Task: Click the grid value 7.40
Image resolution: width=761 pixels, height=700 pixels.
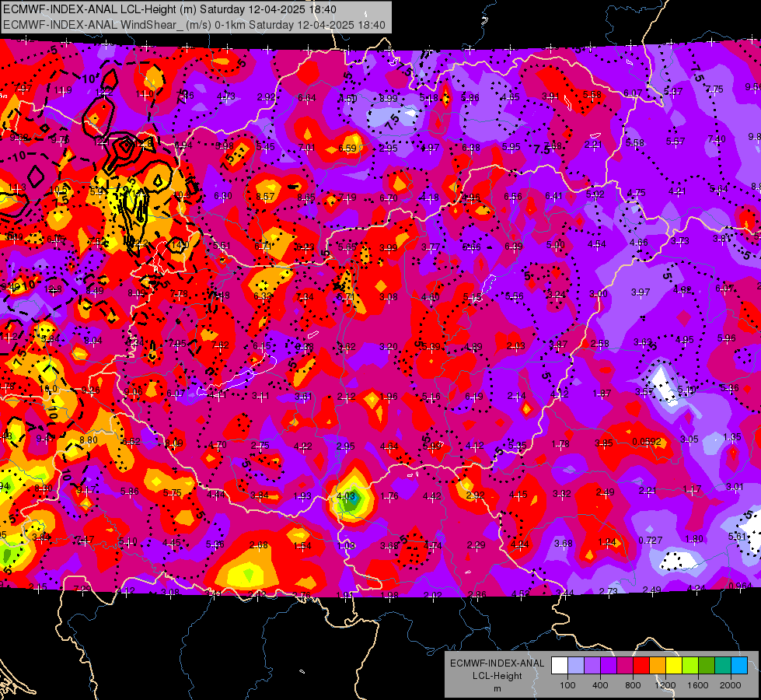Action: [x=717, y=139]
